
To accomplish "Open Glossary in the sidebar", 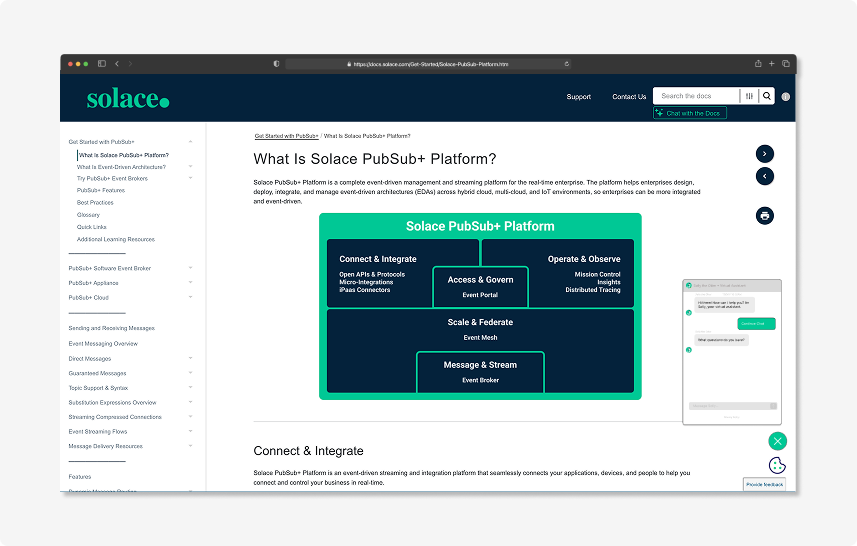I will tap(88, 215).
